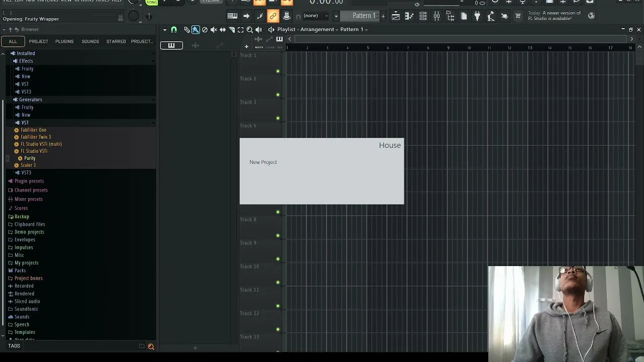Select the Slip tool in Playlist toolbar
This screenshot has height=362, width=644.
[223, 30]
